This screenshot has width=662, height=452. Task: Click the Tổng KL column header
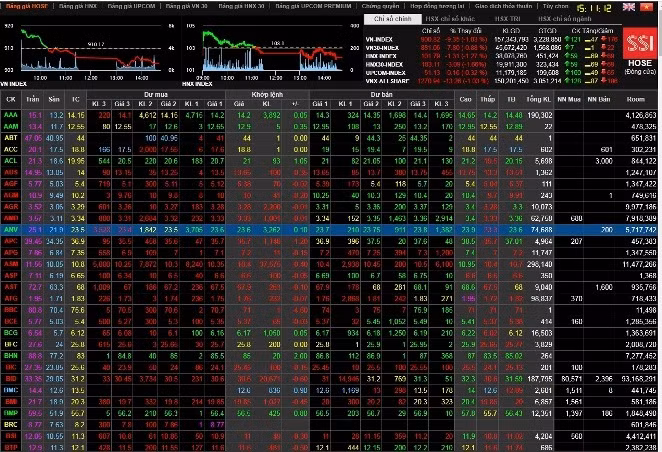pyautogui.click(x=539, y=100)
